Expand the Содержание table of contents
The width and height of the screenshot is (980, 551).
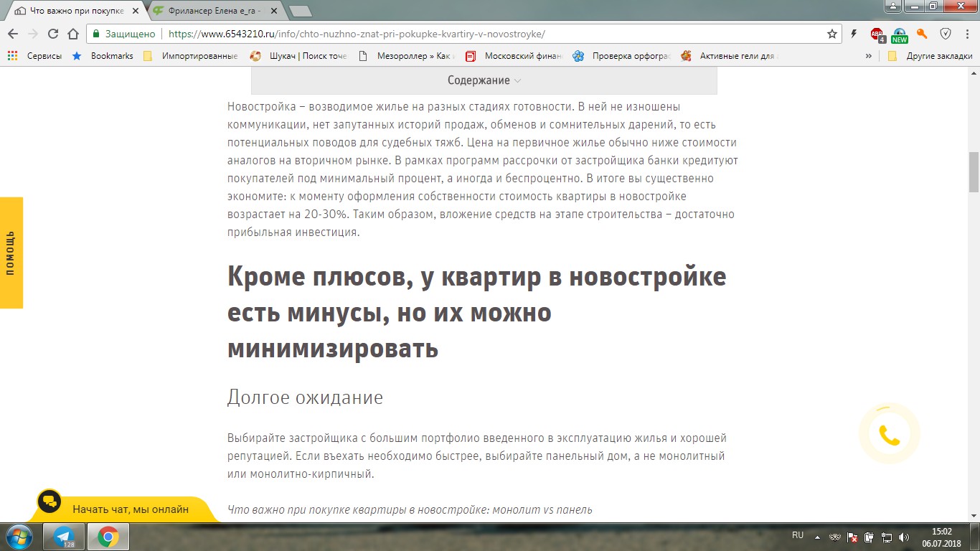484,80
